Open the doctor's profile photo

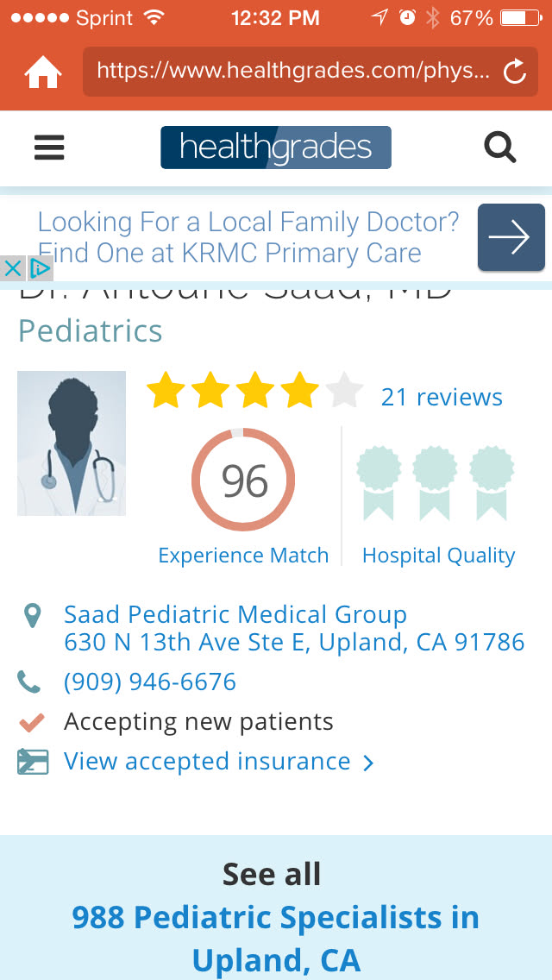[x=72, y=443]
